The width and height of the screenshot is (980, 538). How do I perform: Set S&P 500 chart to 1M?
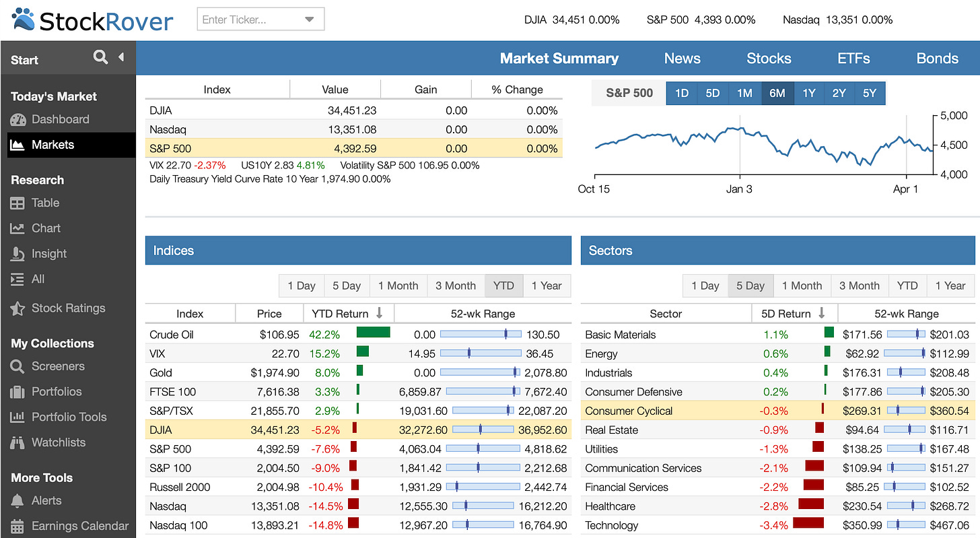pyautogui.click(x=744, y=93)
